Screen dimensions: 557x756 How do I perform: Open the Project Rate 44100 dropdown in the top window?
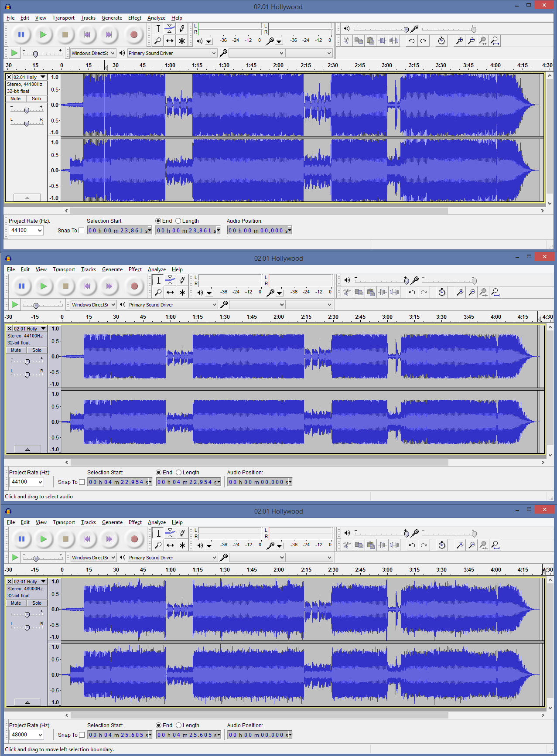26,230
